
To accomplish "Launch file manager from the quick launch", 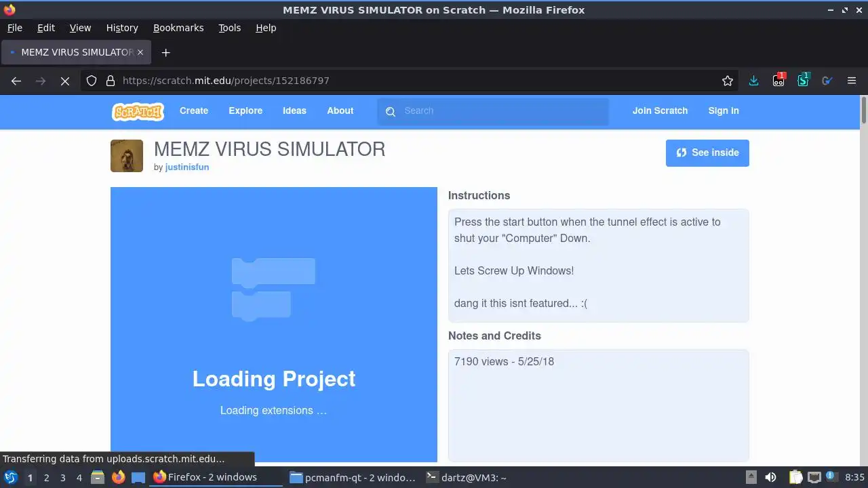I will (x=98, y=478).
